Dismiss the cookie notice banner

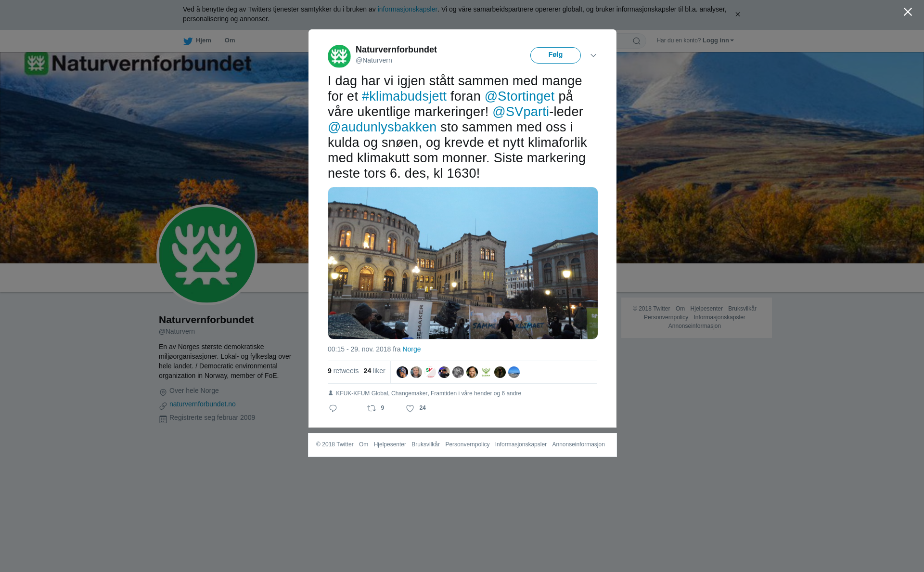point(737,14)
